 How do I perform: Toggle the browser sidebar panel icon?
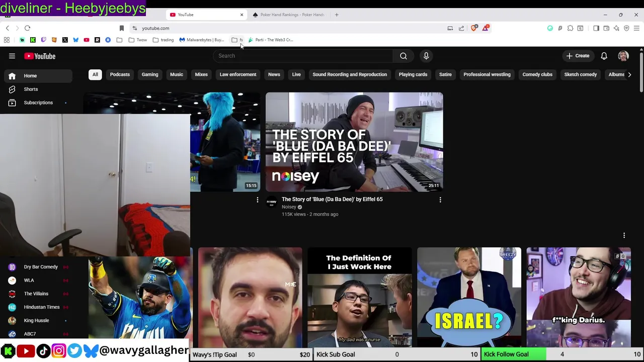596,28
